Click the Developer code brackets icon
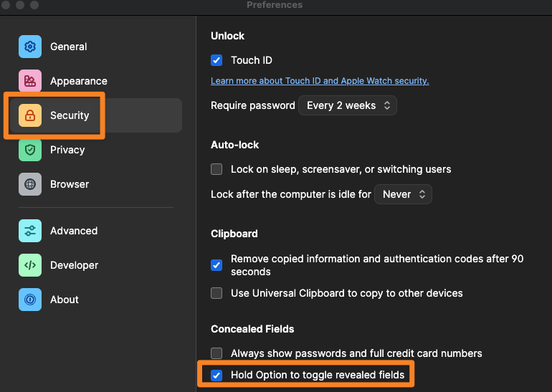552x392 pixels. [30, 265]
